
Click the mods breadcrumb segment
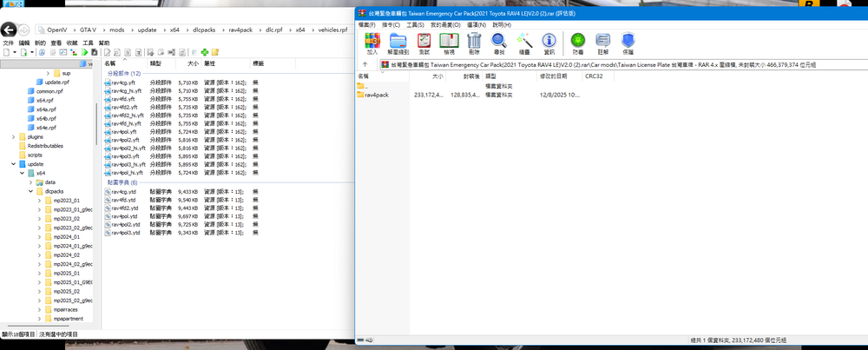tap(117, 30)
